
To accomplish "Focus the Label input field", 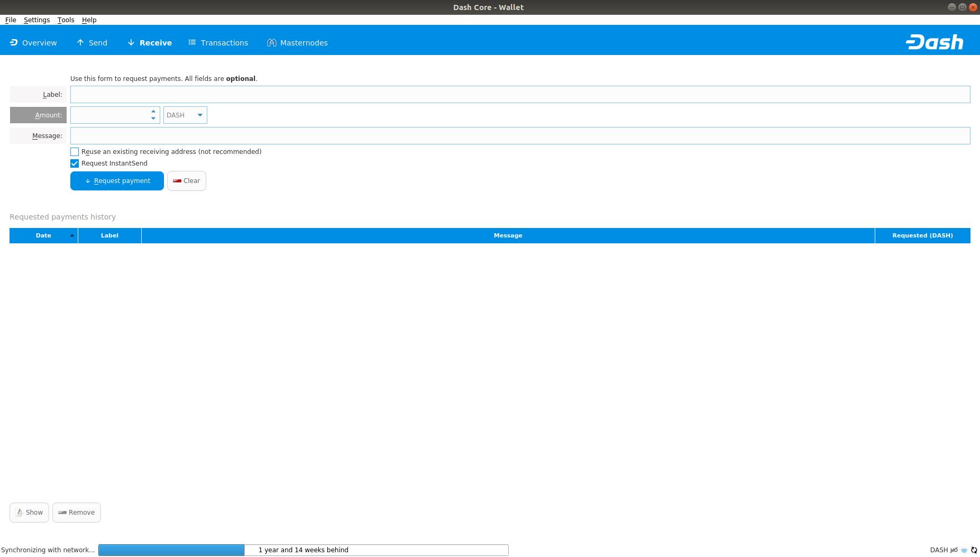I will pyautogui.click(x=520, y=95).
